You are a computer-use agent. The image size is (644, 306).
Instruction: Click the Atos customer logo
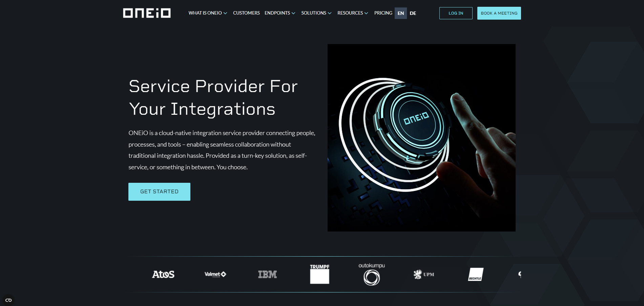coord(163,274)
